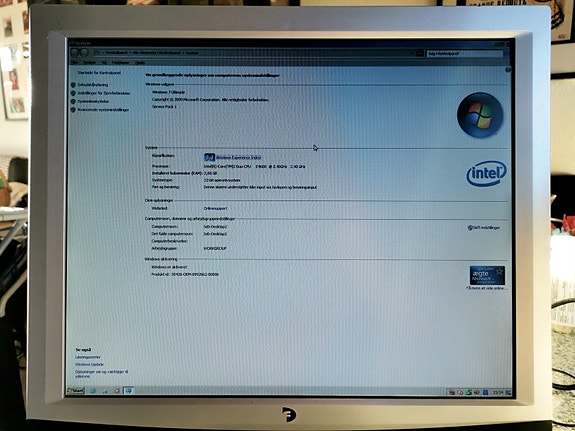Screen dimensions: 575x431
Task: Click the Skift indstillinger link
Action: click(486, 227)
